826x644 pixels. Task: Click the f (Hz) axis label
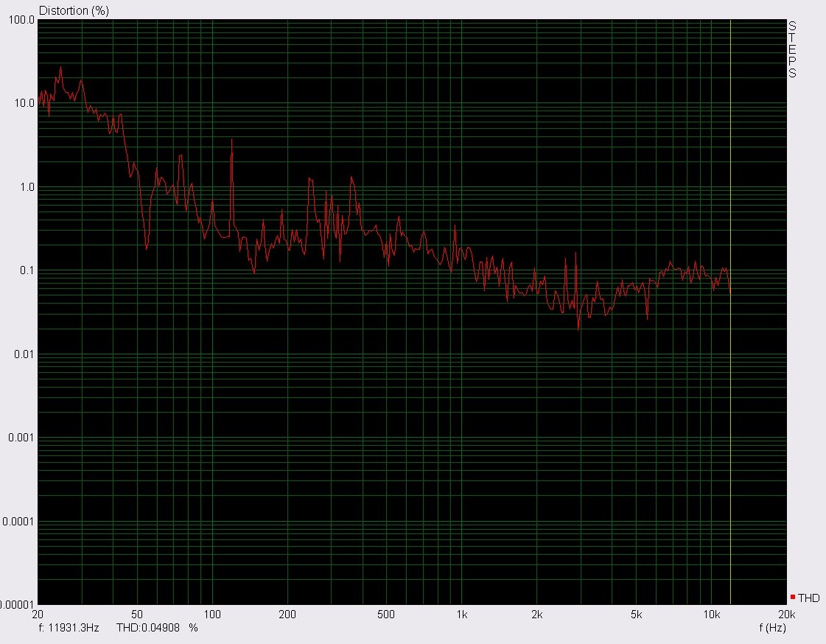coord(772,628)
